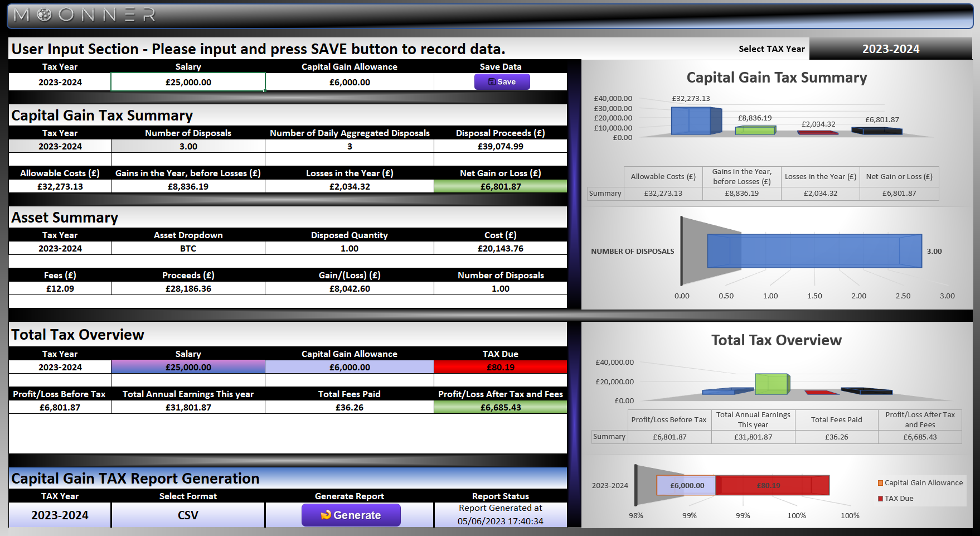Viewport: 980px width, 536px height.
Task: Select the Capital Gain Allowance input cell
Action: [x=350, y=82]
